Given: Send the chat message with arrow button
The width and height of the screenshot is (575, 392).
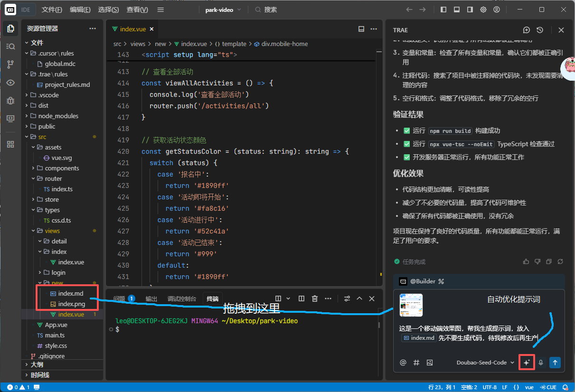Looking at the screenshot, I should (555, 363).
